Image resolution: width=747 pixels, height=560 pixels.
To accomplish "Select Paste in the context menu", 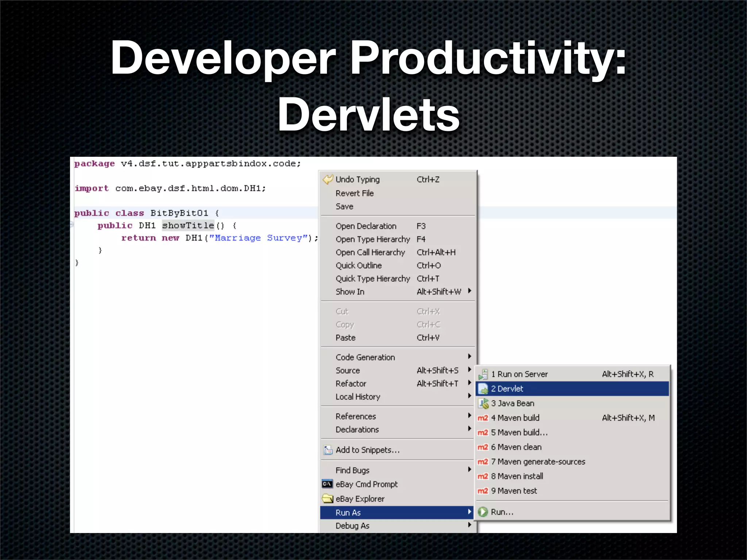I will pyautogui.click(x=345, y=338).
